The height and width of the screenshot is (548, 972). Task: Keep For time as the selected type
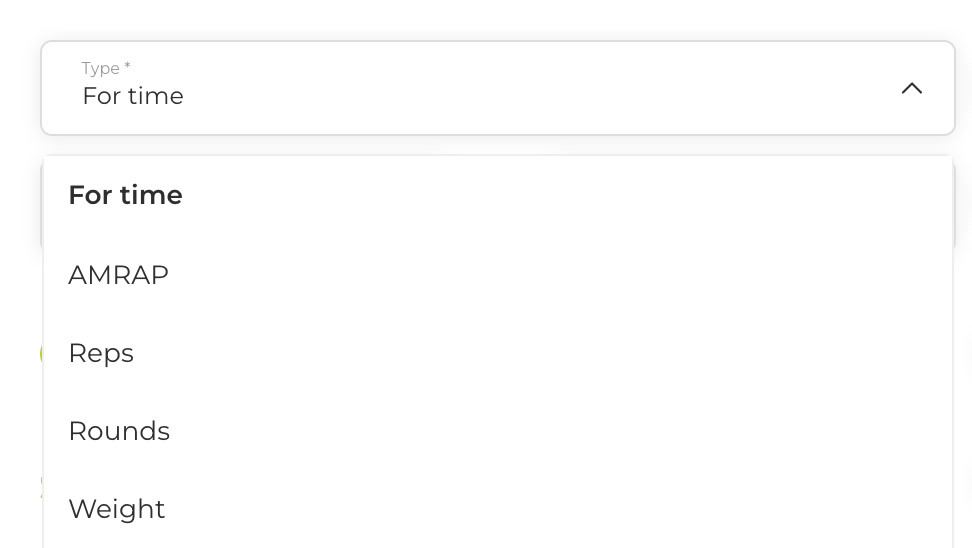point(498,195)
